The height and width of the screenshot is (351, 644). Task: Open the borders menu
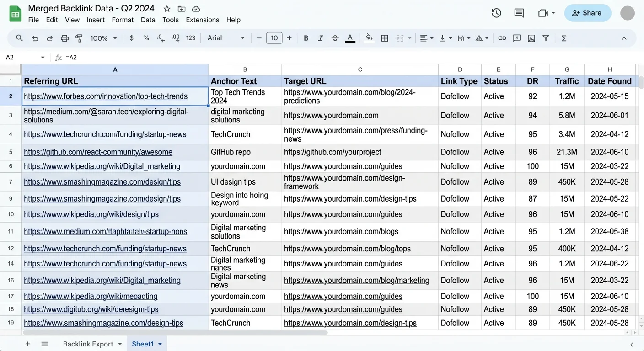click(385, 38)
